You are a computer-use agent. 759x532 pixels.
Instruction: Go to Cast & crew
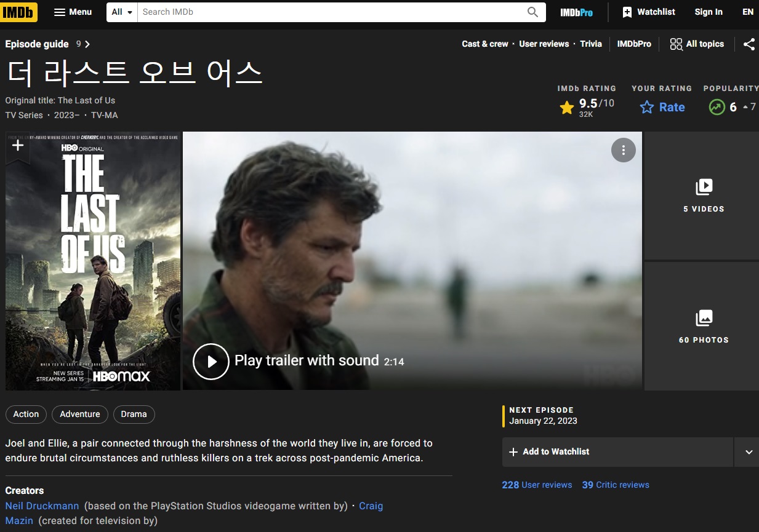click(x=485, y=44)
